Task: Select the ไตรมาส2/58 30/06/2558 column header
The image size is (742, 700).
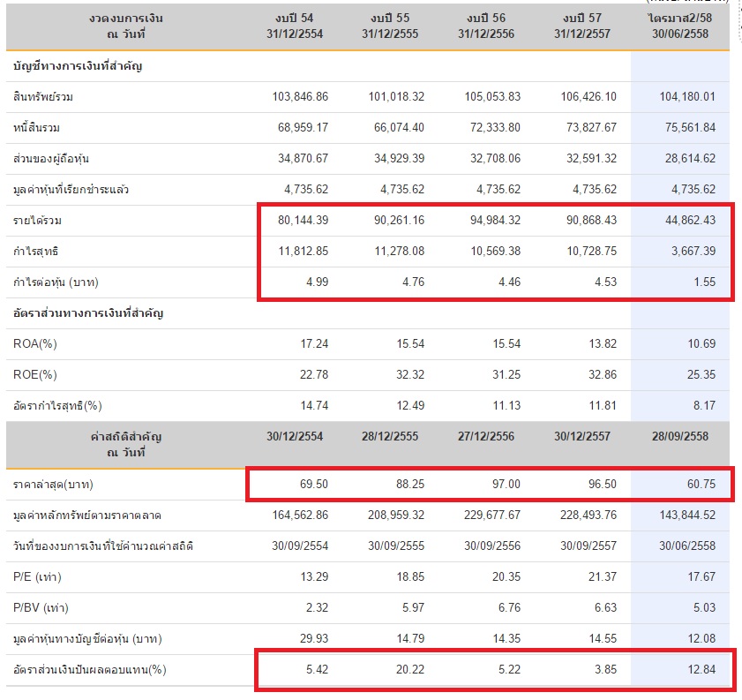Action: point(680,26)
